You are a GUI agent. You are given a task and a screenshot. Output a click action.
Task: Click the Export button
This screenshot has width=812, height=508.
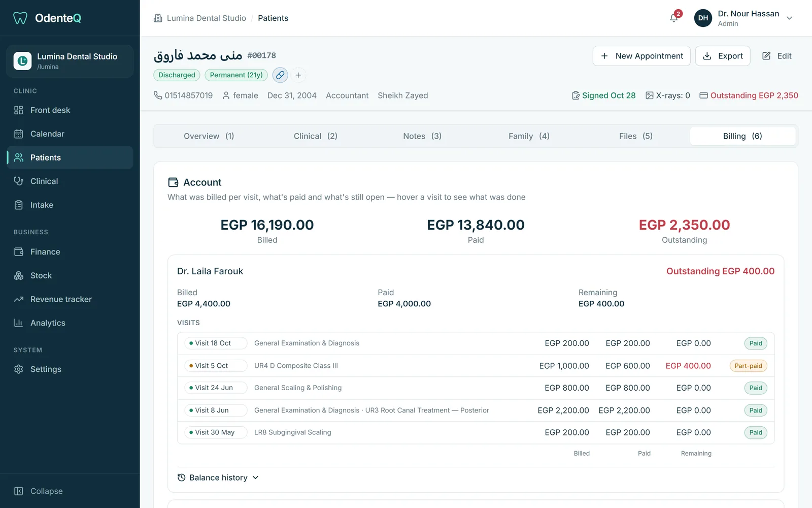[723, 56]
